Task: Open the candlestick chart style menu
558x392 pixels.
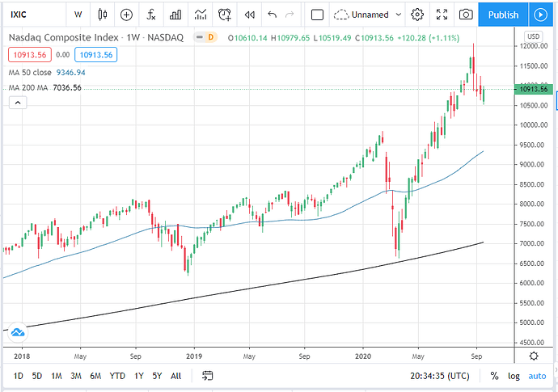Action: (x=103, y=15)
